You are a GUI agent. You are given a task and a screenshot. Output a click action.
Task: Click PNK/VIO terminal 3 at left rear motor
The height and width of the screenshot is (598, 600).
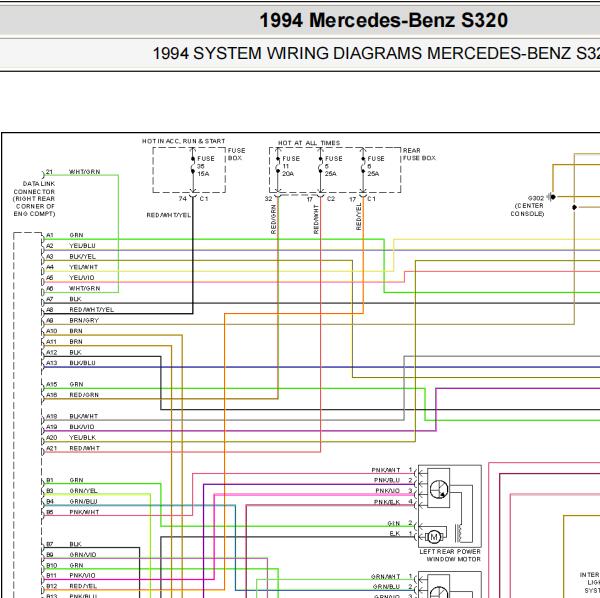point(394,491)
